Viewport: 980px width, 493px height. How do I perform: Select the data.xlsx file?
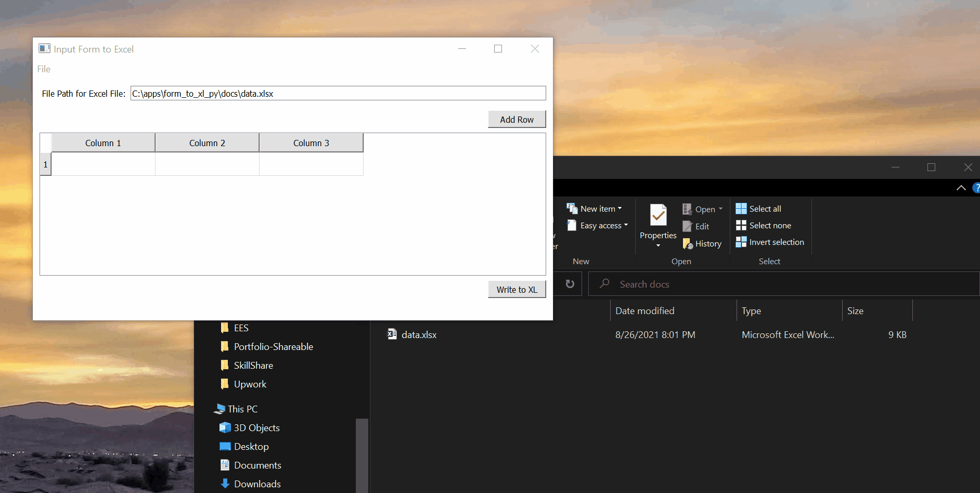click(x=419, y=334)
